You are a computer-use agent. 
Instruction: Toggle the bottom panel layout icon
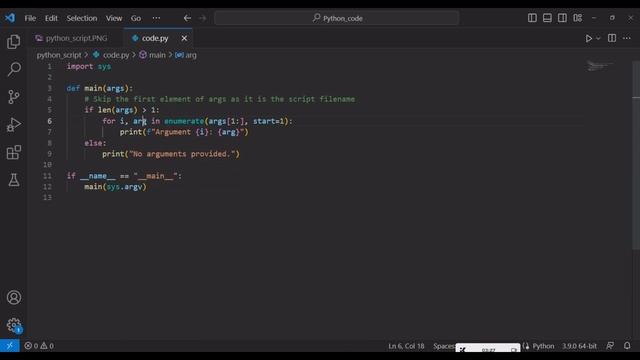click(x=547, y=18)
